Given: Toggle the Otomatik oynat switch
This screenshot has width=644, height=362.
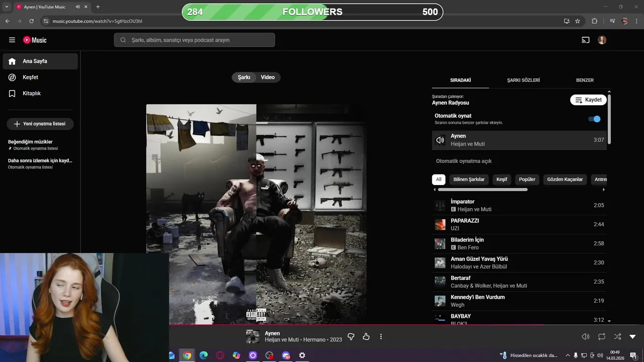Looking at the screenshot, I should click(x=594, y=119).
